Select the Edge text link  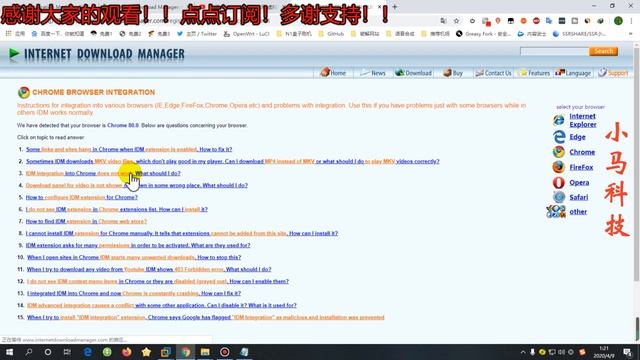tap(577, 137)
